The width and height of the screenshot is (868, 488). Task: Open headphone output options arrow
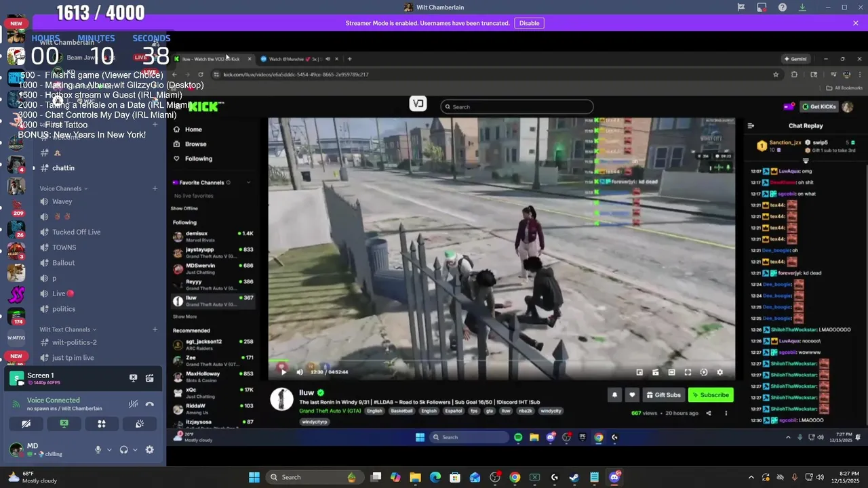[x=135, y=449]
